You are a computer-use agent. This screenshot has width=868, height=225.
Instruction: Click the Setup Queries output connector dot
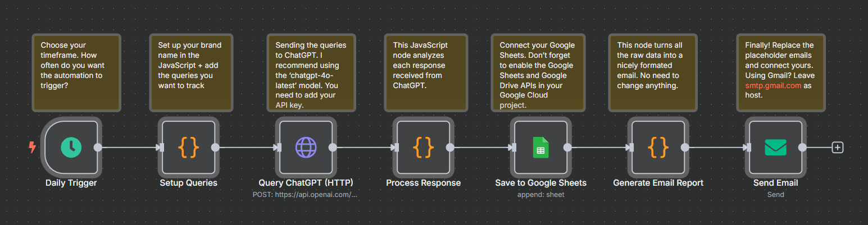(x=215, y=148)
